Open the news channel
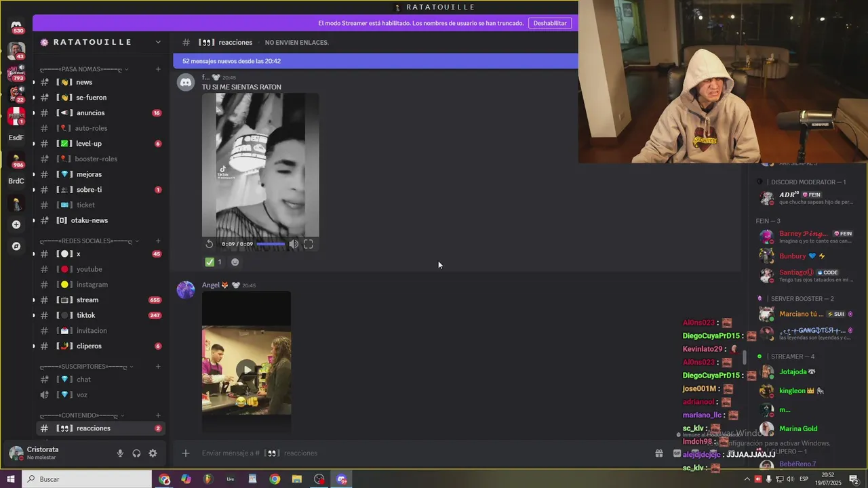868x488 pixels. coord(100,82)
